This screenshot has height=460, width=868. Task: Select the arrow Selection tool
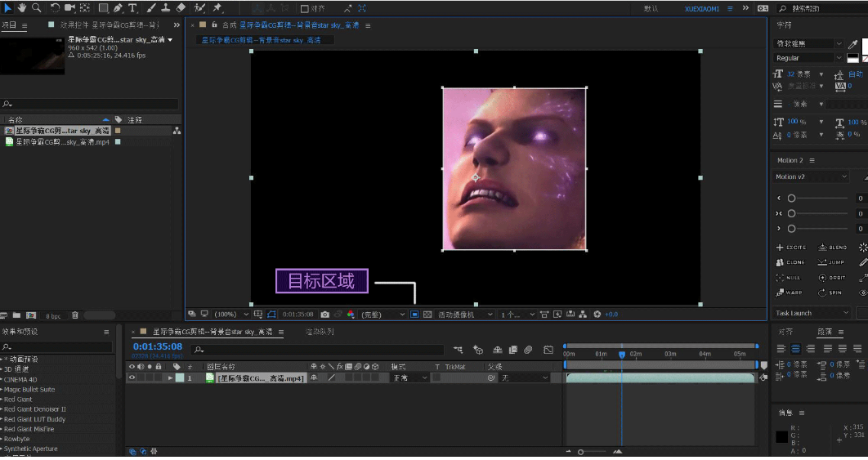pos(7,7)
